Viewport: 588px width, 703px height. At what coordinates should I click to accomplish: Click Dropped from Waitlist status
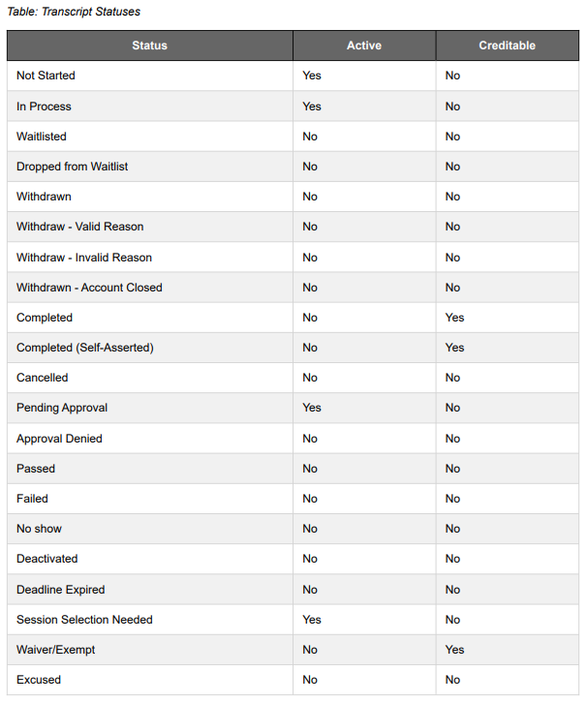tap(73, 167)
